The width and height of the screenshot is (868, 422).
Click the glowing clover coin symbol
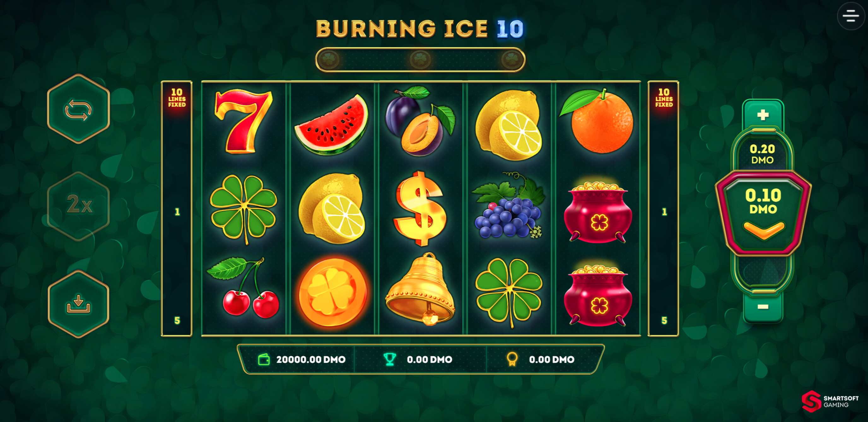tap(331, 292)
